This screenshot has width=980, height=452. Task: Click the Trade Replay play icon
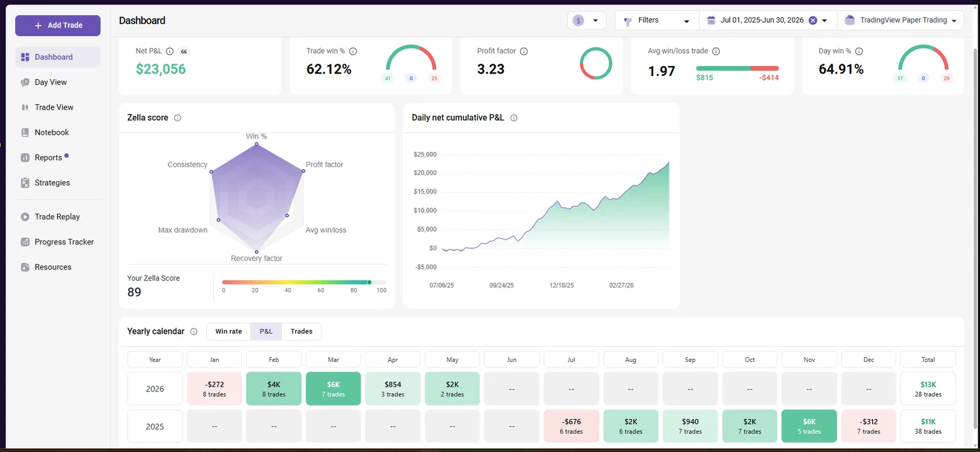click(25, 217)
